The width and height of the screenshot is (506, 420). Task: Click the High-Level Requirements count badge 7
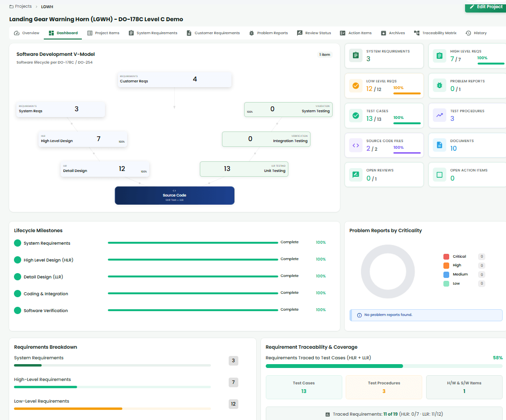coord(234,382)
